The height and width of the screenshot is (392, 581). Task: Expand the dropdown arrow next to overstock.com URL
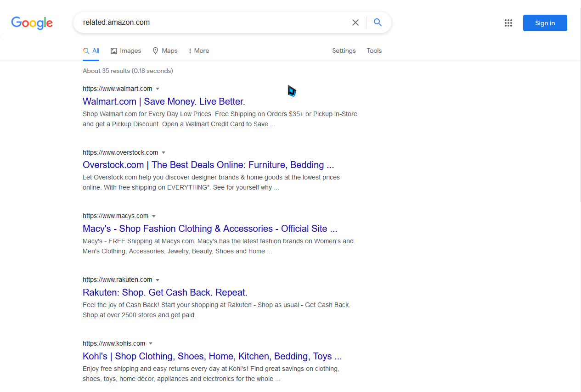pos(164,152)
